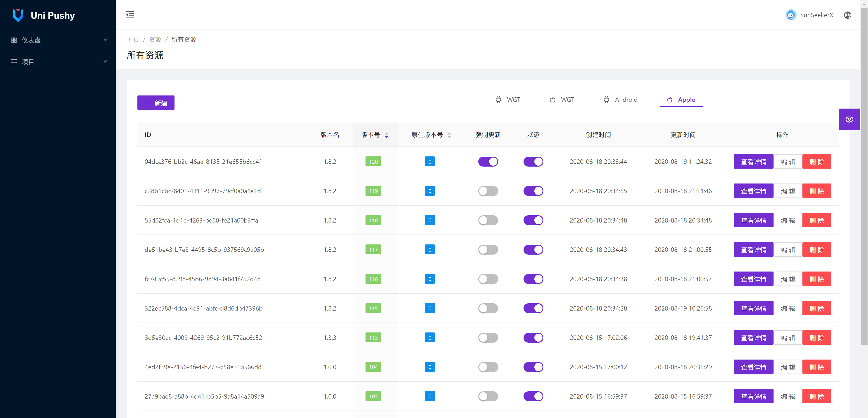
Task: Click the 资源 breadcrumb link
Action: (155, 40)
